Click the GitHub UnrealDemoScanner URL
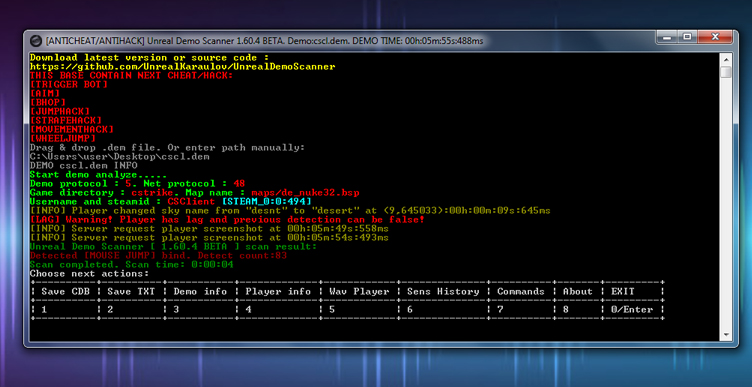 182,67
